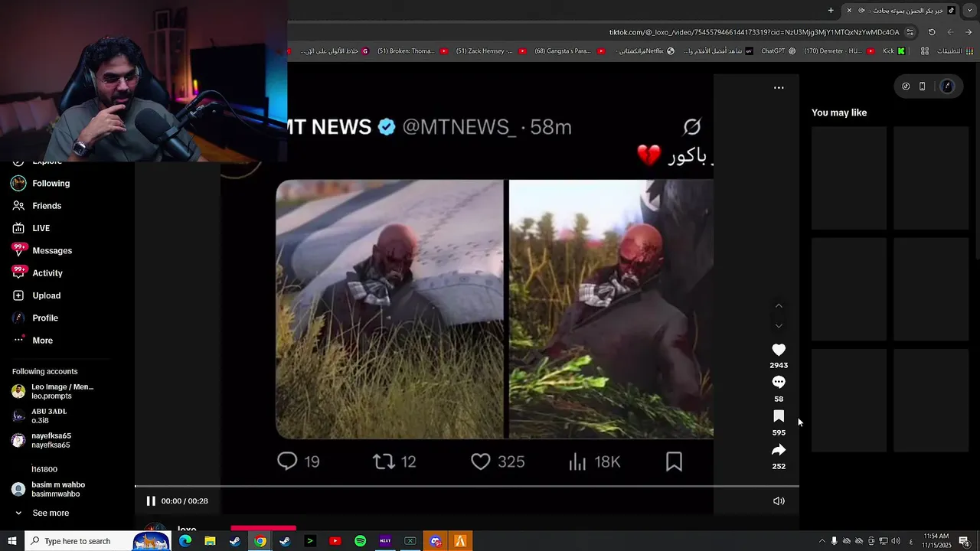Open the YouTube taskbar icon
The width and height of the screenshot is (980, 551).
(335, 541)
